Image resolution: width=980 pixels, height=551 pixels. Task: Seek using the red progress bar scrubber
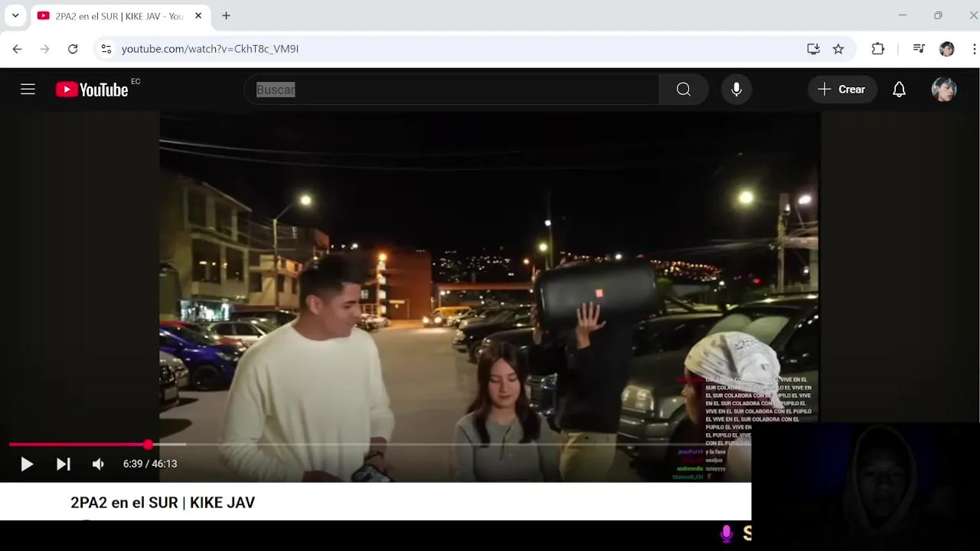(148, 444)
